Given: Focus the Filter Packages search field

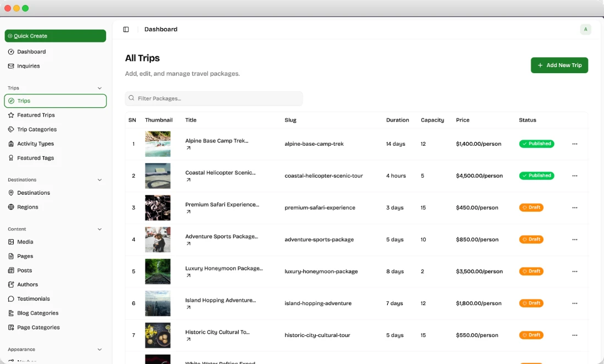Looking at the screenshot, I should click(x=214, y=98).
